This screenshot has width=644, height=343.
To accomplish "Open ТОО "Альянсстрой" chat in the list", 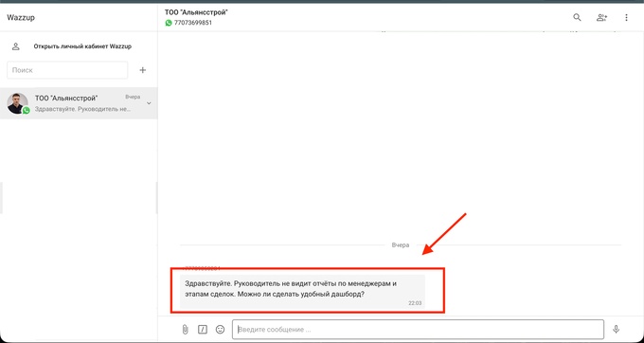I will pos(79,103).
